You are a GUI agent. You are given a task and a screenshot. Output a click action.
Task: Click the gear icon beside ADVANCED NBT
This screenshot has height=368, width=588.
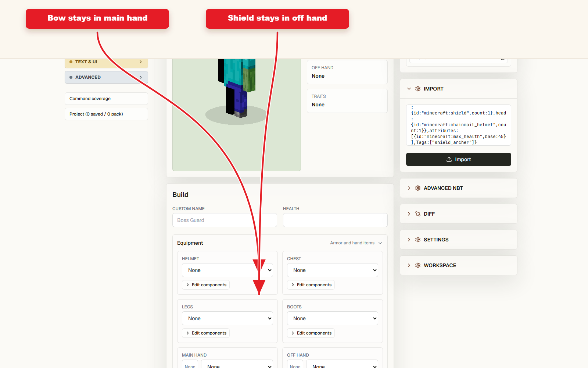coord(418,188)
